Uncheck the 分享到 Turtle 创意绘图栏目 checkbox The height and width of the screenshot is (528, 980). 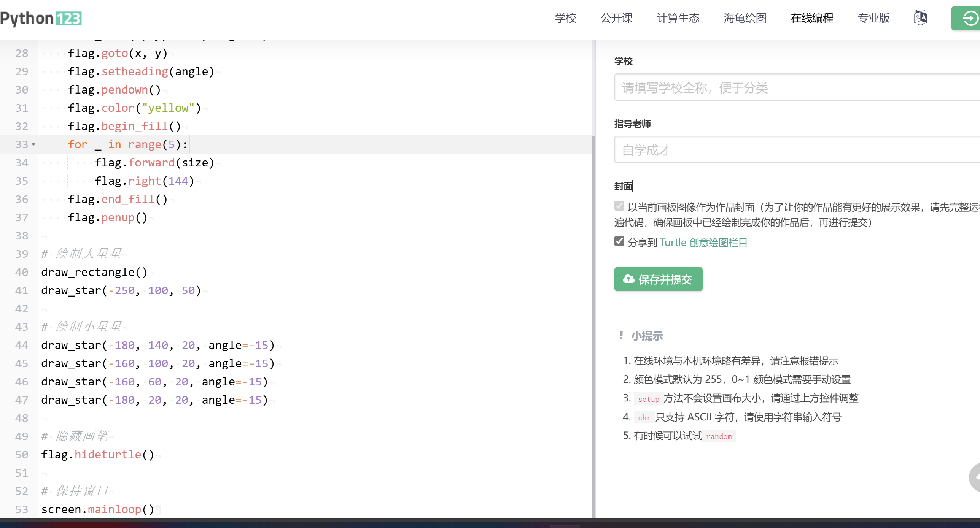(619, 241)
